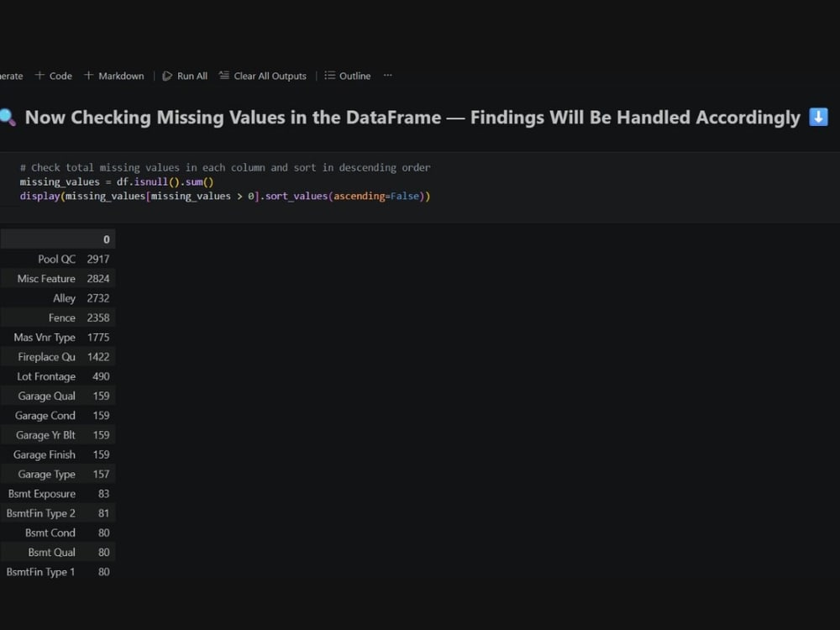The height and width of the screenshot is (630, 840).
Task: Click the output table column header 0
Action: click(106, 239)
